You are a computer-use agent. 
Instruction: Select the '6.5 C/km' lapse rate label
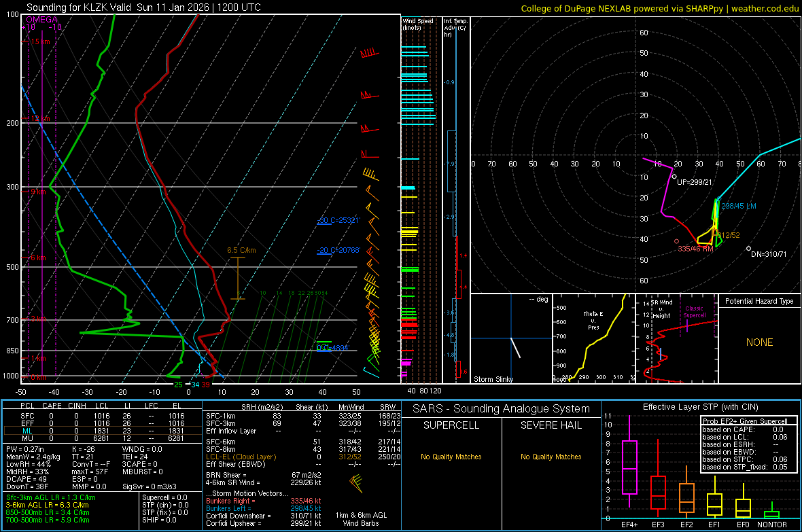pos(241,250)
